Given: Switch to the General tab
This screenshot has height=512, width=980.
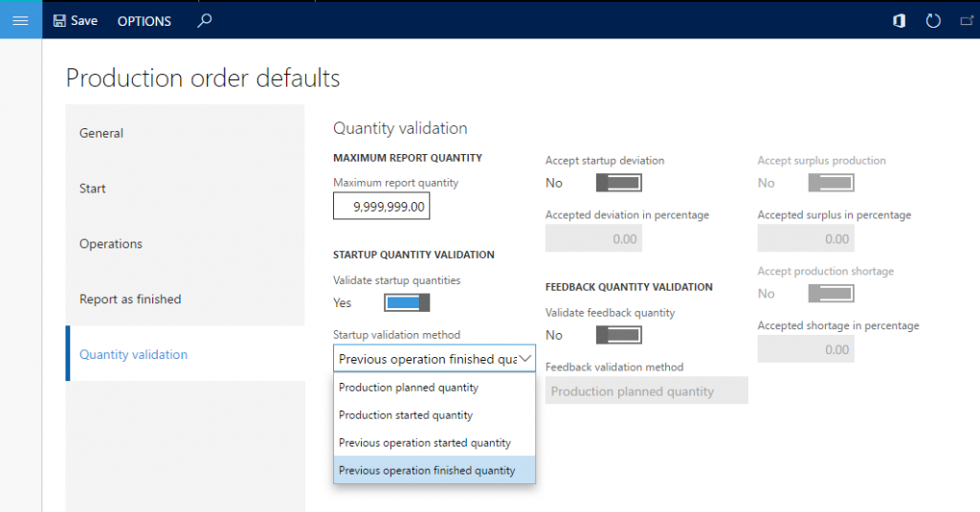Looking at the screenshot, I should (x=185, y=132).
